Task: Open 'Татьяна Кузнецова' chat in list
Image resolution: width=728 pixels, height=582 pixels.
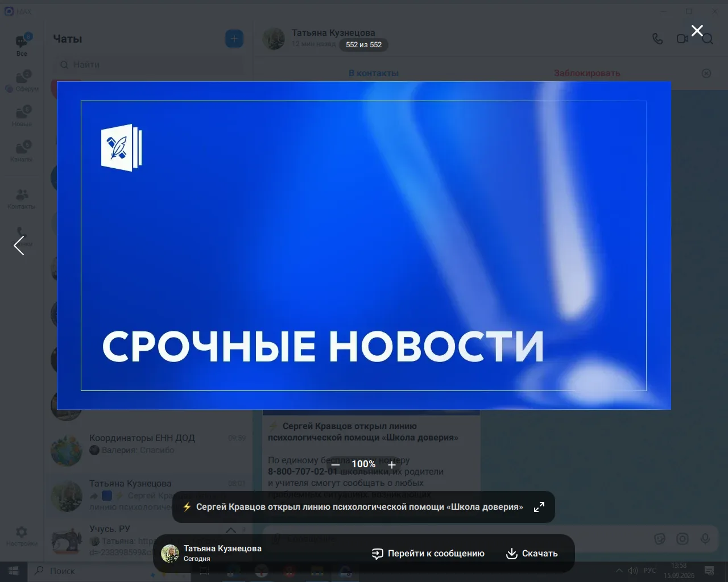Action: click(149, 494)
